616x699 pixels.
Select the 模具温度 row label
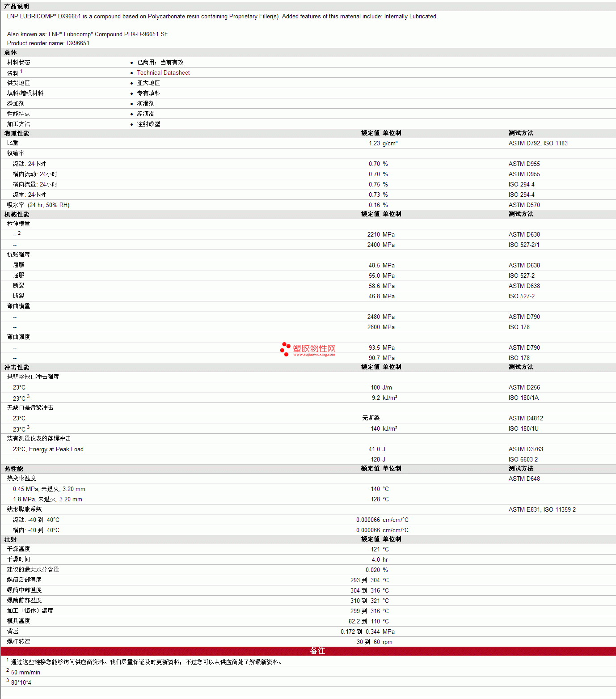[19, 621]
